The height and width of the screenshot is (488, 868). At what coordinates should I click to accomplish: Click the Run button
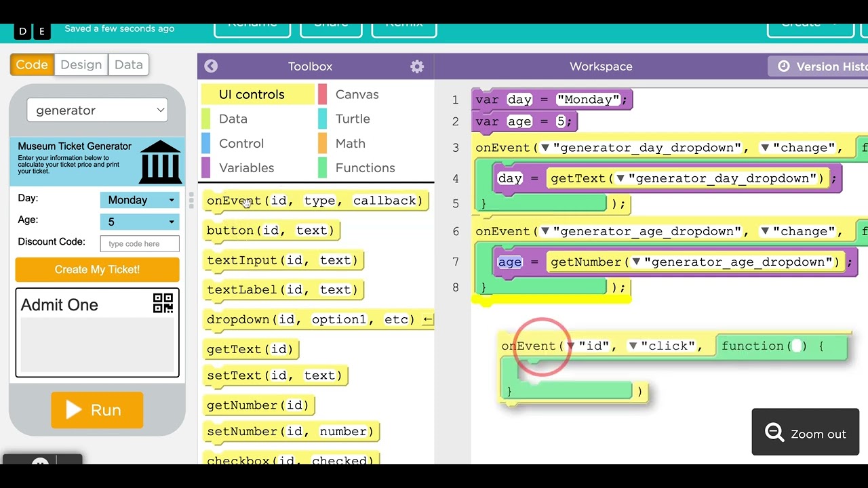(x=97, y=410)
